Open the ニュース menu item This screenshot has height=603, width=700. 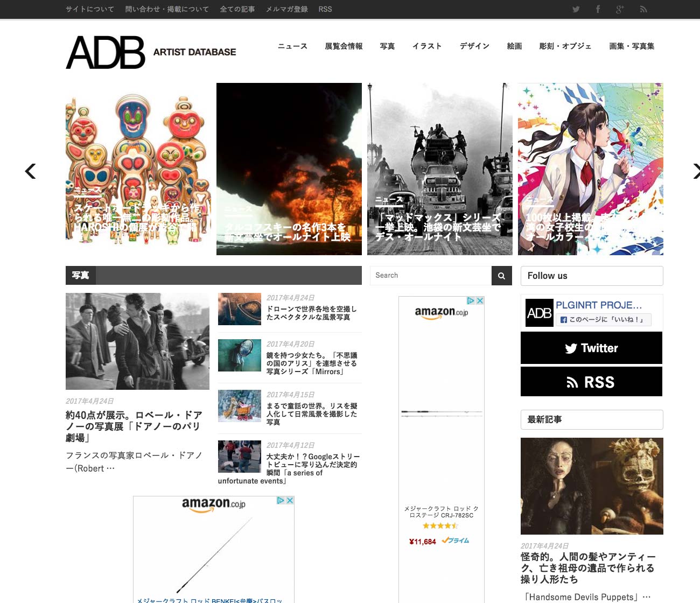tap(292, 46)
